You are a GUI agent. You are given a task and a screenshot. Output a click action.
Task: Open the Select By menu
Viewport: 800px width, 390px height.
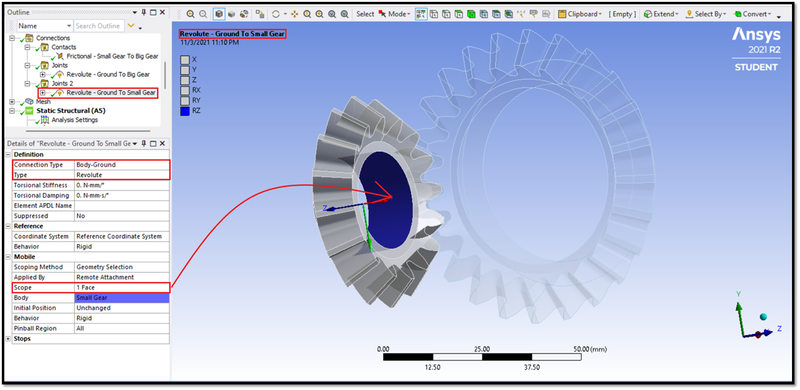pos(706,14)
